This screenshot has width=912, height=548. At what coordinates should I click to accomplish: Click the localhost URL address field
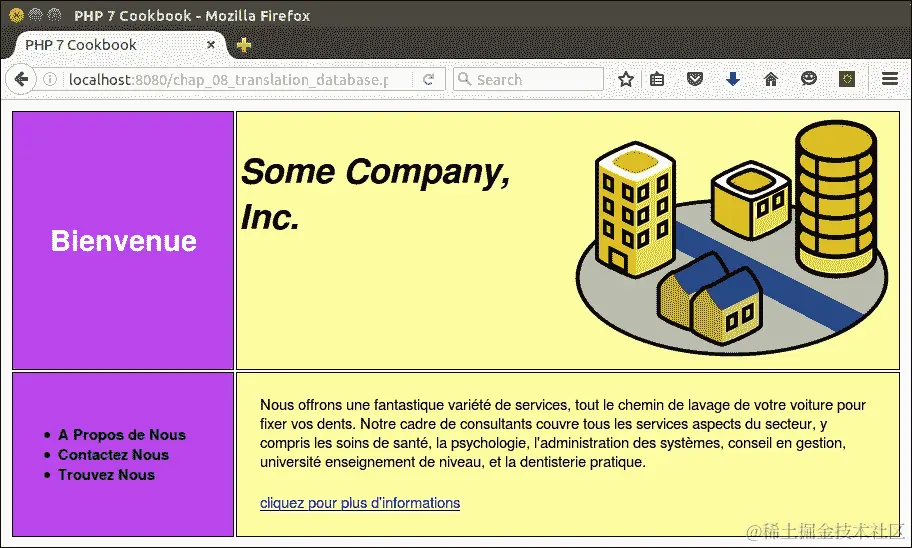(229, 79)
